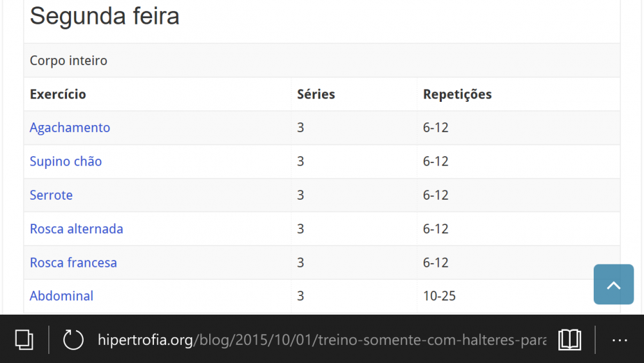Visit the Rosca francesa link
This screenshot has width=644, height=363.
click(73, 262)
